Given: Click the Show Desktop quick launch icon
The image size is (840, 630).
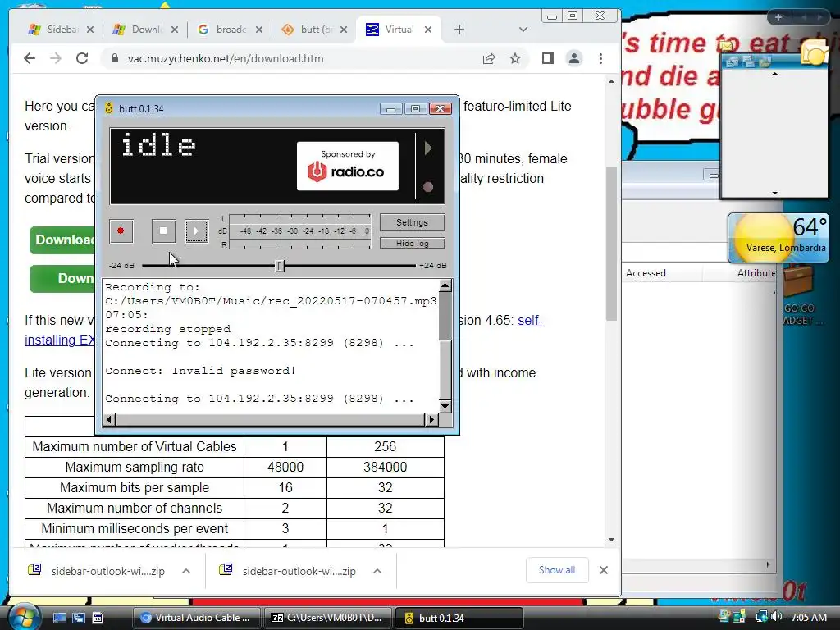Looking at the screenshot, I should (59, 618).
